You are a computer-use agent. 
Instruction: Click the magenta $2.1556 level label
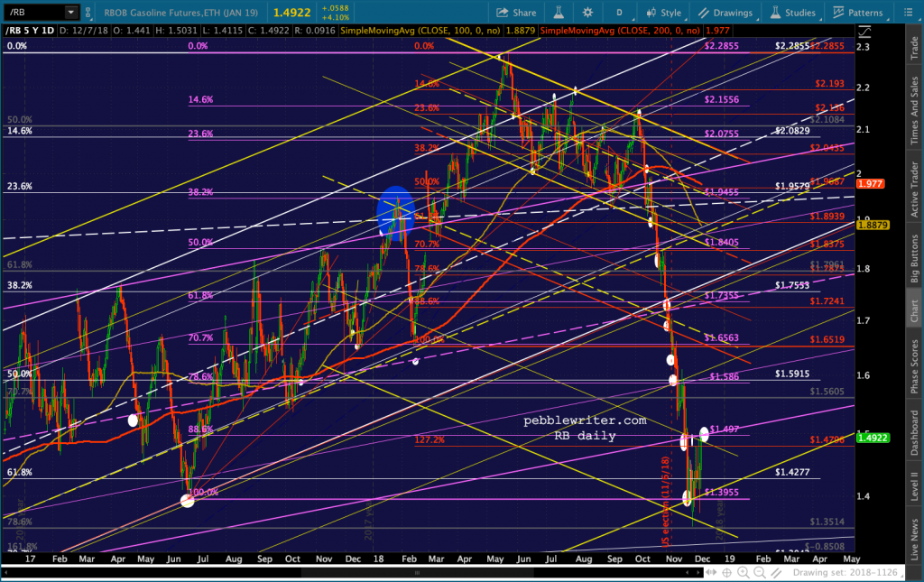[721, 99]
